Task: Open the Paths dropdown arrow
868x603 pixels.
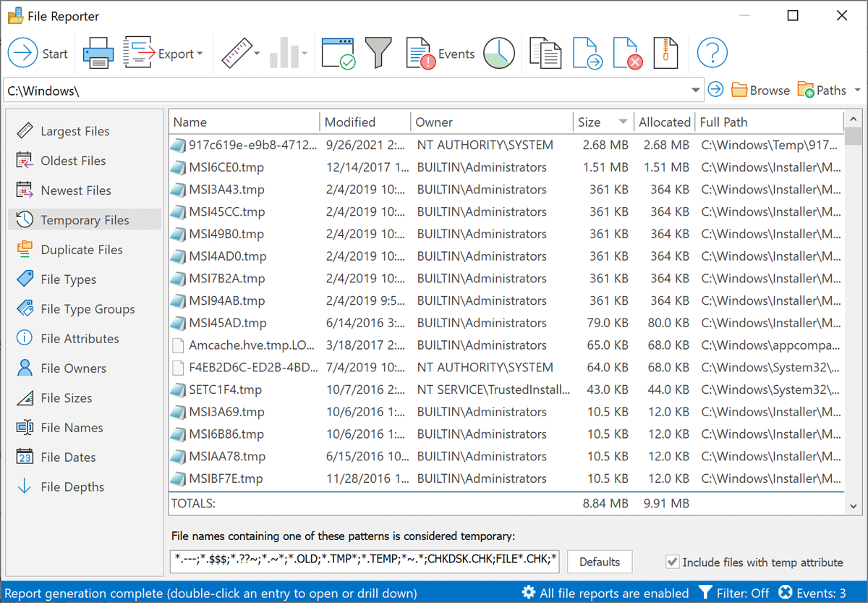Action: [x=858, y=90]
